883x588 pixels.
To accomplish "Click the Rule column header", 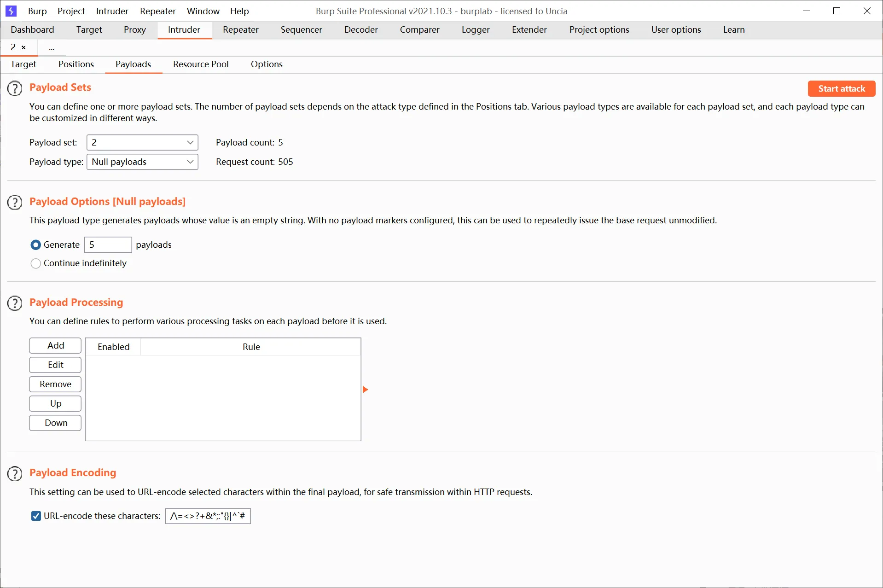I will (251, 347).
